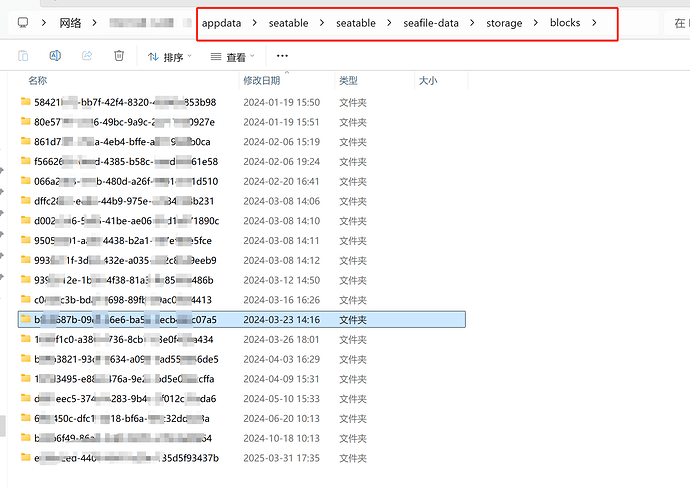Click the 网络 breadcrumb segment
The height and width of the screenshot is (488, 690).
(70, 23)
